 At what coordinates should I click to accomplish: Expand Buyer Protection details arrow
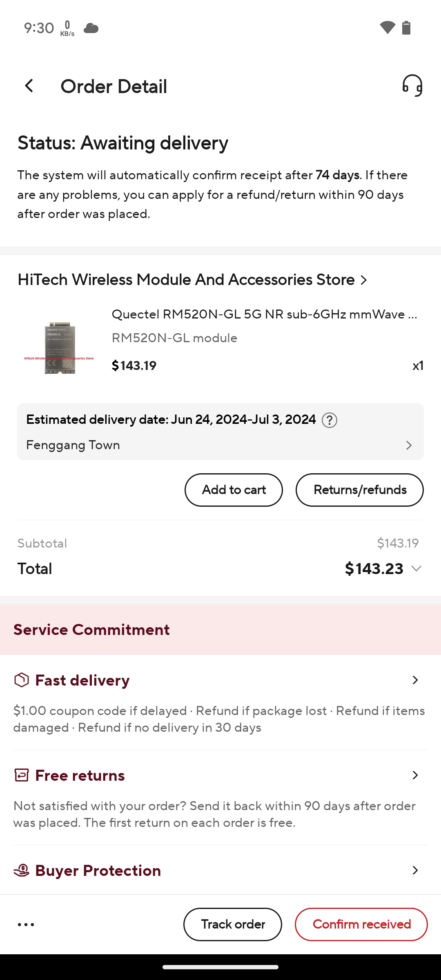tap(415, 871)
